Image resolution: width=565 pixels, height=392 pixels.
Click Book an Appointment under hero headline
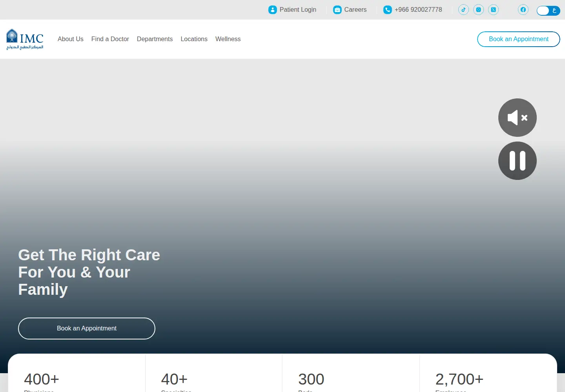(87, 328)
